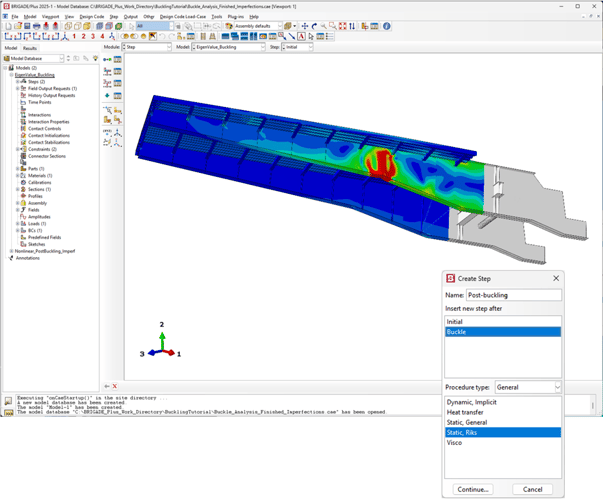Switch to the Results tab

(30, 48)
